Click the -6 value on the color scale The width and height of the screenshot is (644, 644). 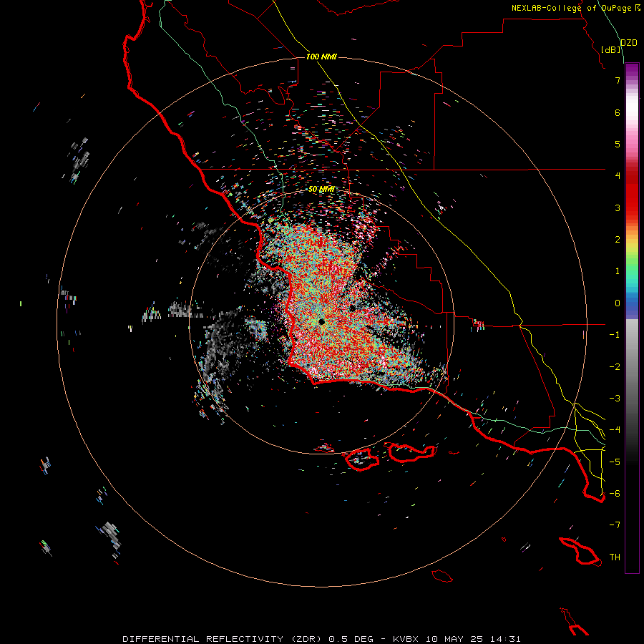[615, 494]
